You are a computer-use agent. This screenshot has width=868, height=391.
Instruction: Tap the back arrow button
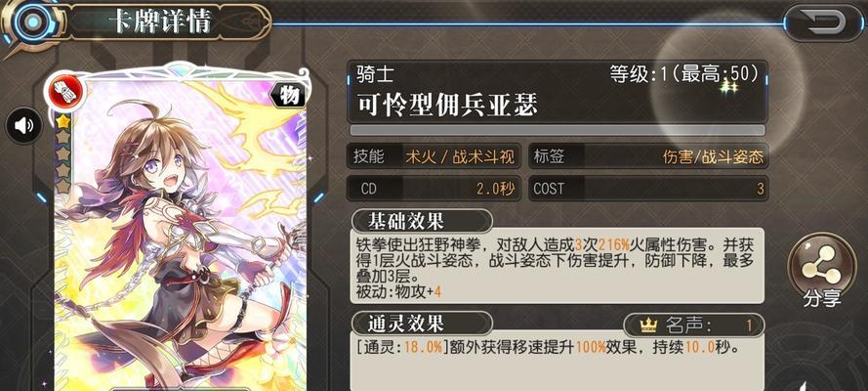point(823,22)
